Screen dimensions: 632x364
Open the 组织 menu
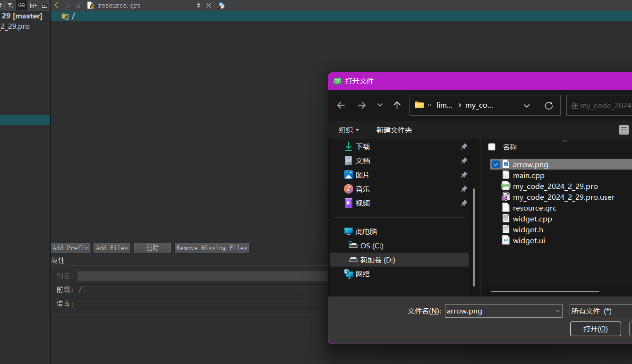(x=349, y=130)
